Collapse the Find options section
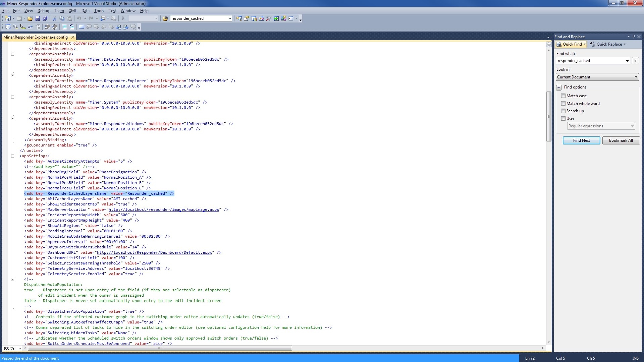The height and width of the screenshot is (362, 644). coord(559,87)
